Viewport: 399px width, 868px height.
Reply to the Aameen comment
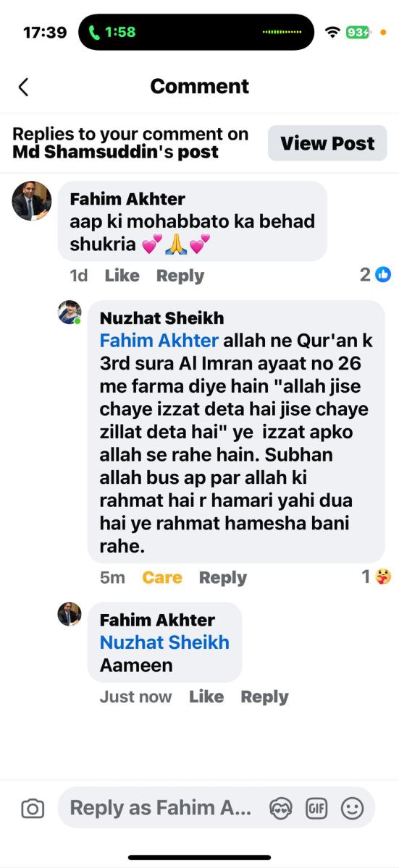(x=264, y=697)
